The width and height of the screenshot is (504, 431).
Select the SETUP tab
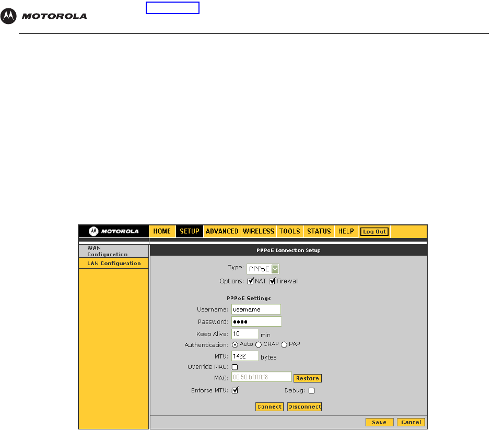189,231
